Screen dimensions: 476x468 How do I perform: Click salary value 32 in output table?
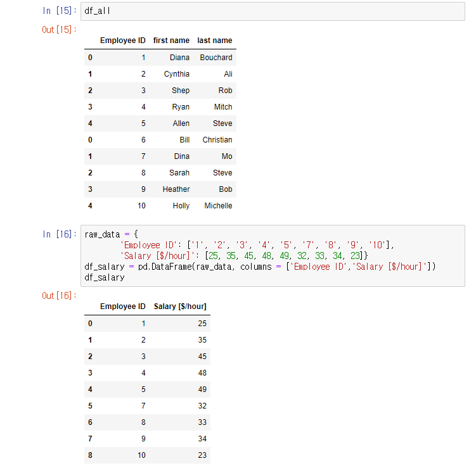tap(202, 406)
